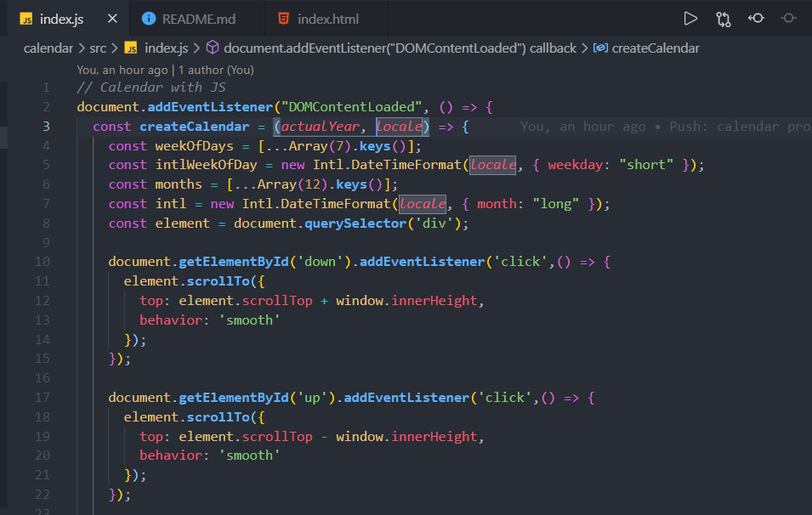Click the cube symbol icon in breadcrumb
The width and height of the screenshot is (812, 515).
pos(213,48)
